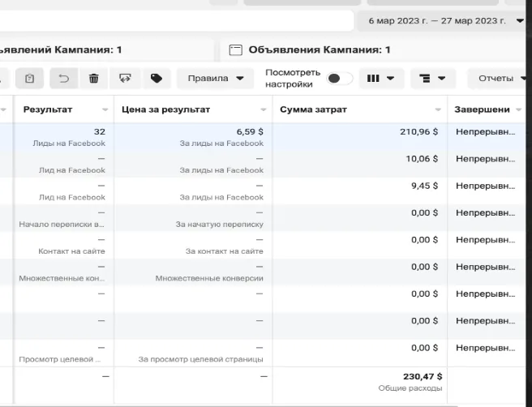Switch to the ad sets Кампания: 1 tab

pyautogui.click(x=107, y=49)
